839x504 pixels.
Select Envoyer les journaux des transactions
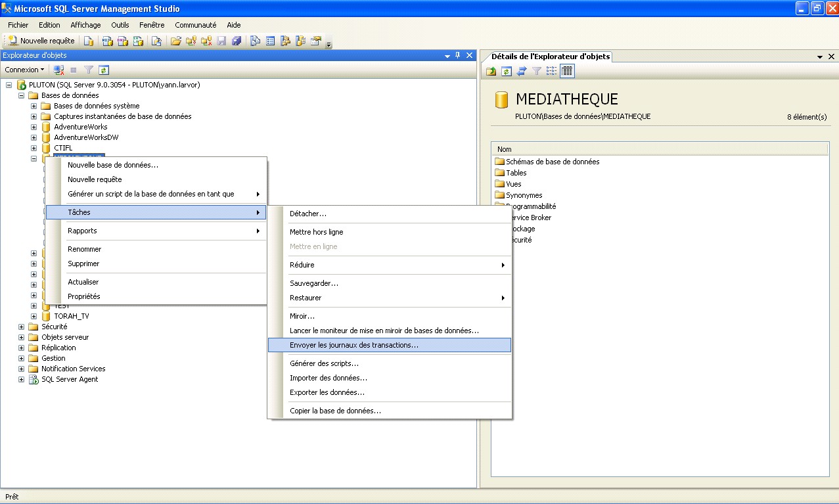coord(353,345)
